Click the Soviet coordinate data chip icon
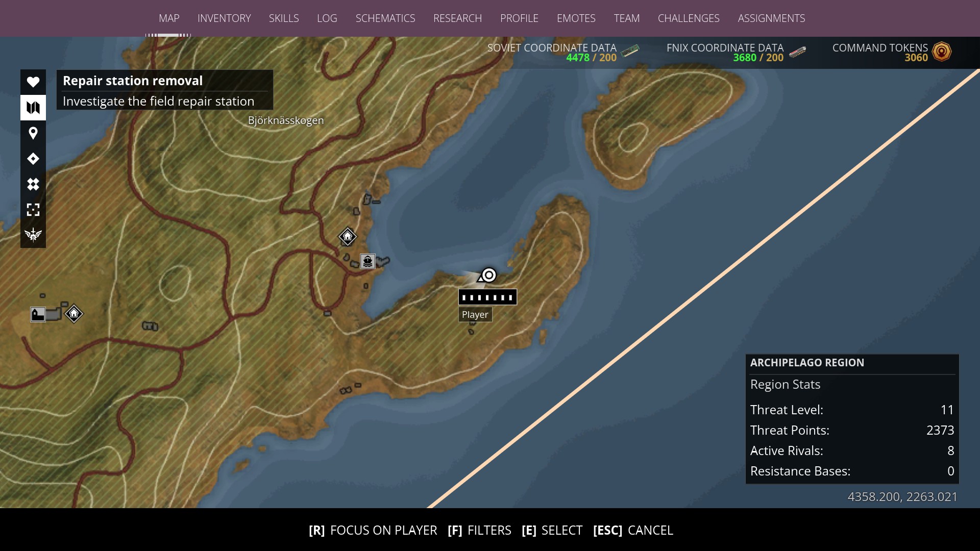 click(x=630, y=51)
